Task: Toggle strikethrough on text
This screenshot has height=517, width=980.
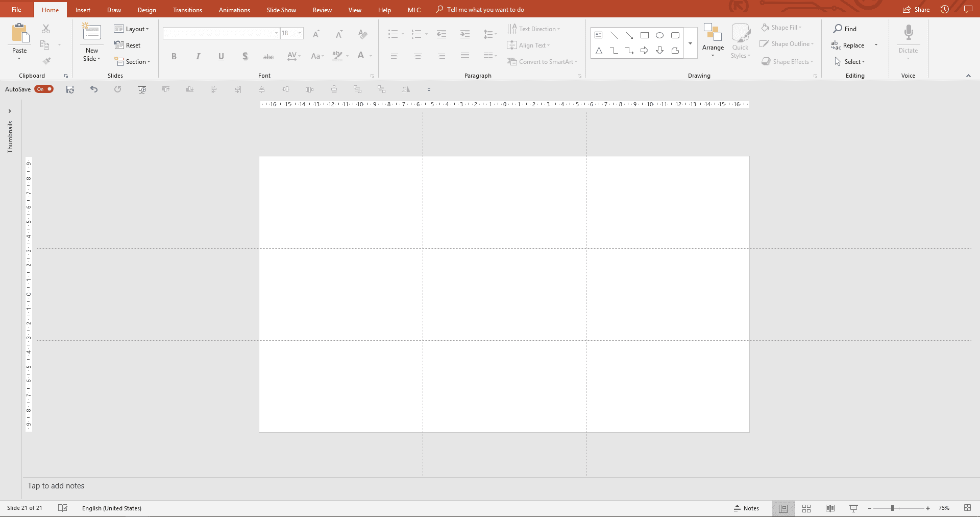Action: click(268, 56)
